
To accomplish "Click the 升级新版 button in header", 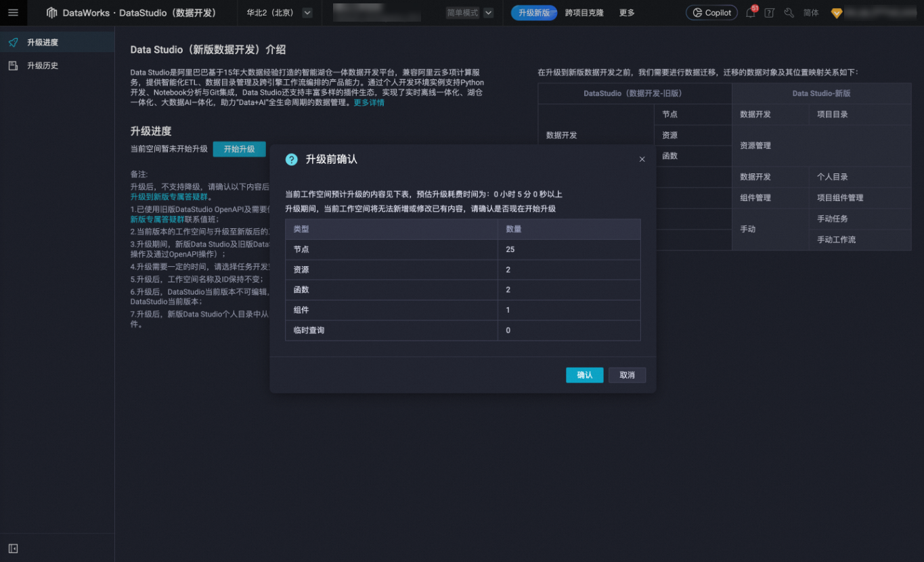I will pyautogui.click(x=534, y=13).
